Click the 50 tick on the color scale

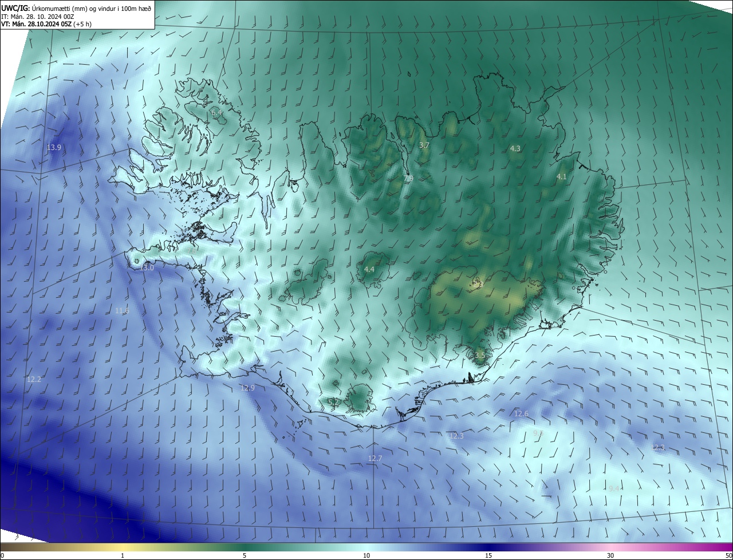coord(728,555)
